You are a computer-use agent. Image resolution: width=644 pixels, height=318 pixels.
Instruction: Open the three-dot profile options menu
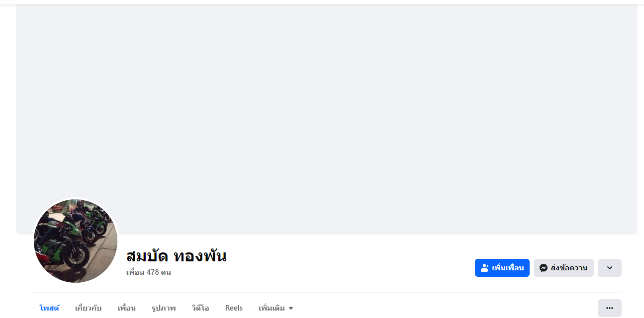pyautogui.click(x=609, y=308)
